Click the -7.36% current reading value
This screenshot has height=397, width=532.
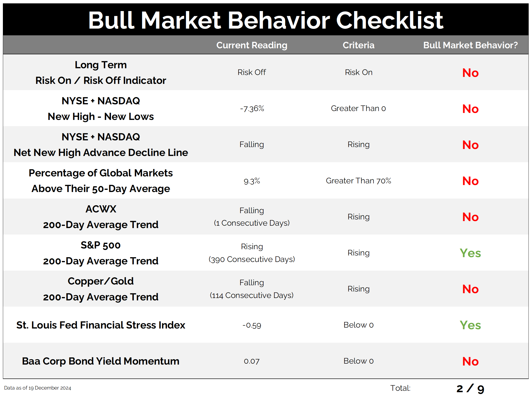pyautogui.click(x=252, y=109)
